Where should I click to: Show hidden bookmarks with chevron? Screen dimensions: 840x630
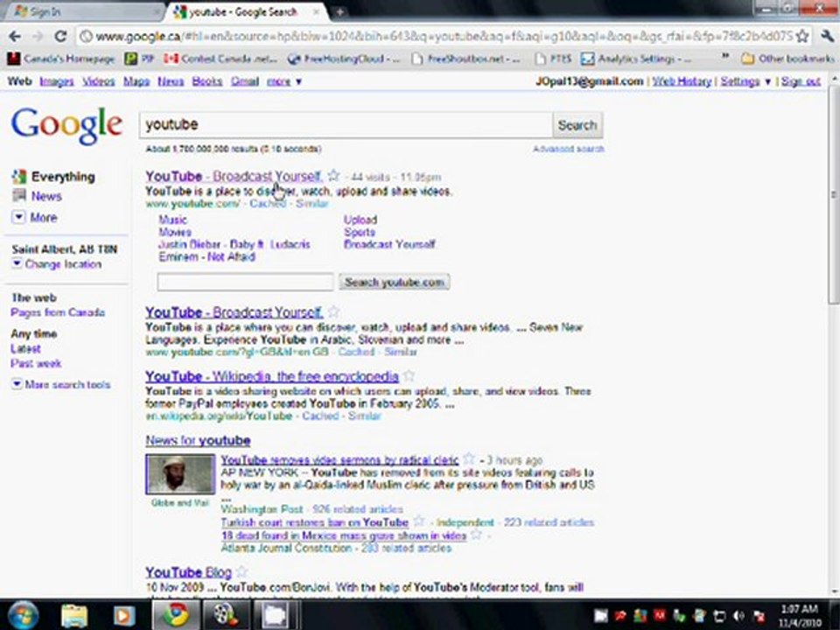point(724,58)
